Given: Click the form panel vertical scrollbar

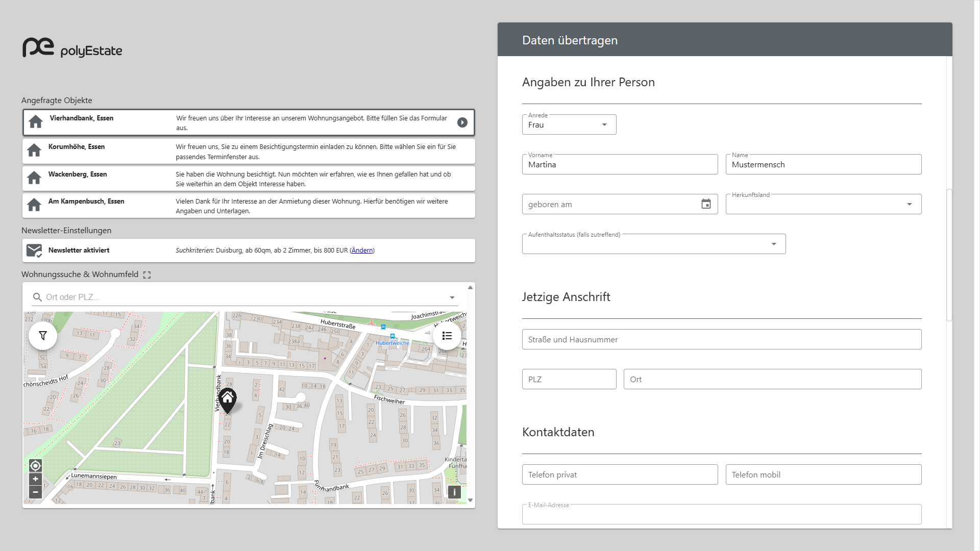Looking at the screenshot, I should 949,255.
